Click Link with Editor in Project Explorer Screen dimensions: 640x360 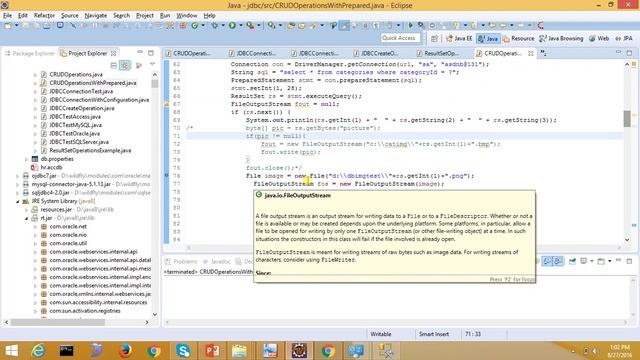124,65
